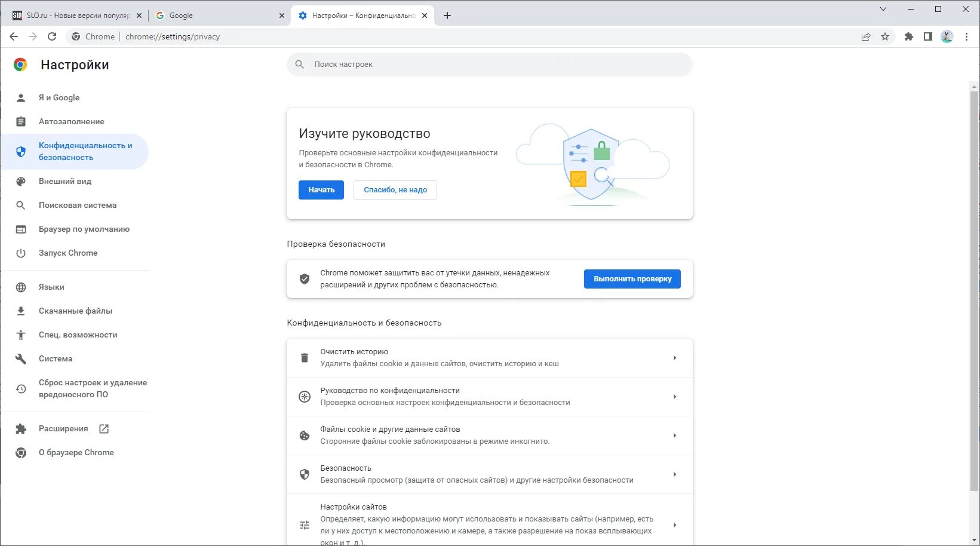Expand the Файлы cookie row arrow
The height and width of the screenshot is (546, 980).
[x=675, y=435]
